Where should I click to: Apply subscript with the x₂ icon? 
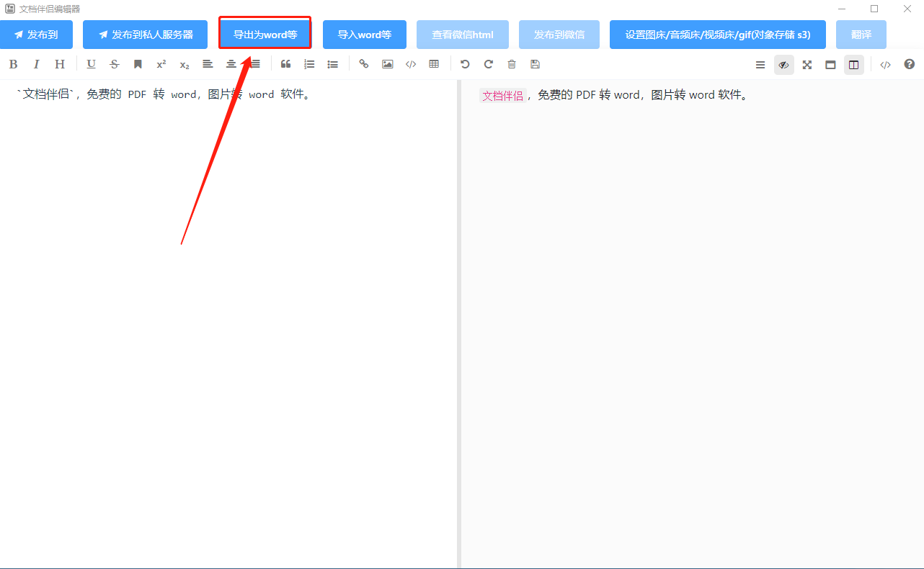pyautogui.click(x=185, y=64)
